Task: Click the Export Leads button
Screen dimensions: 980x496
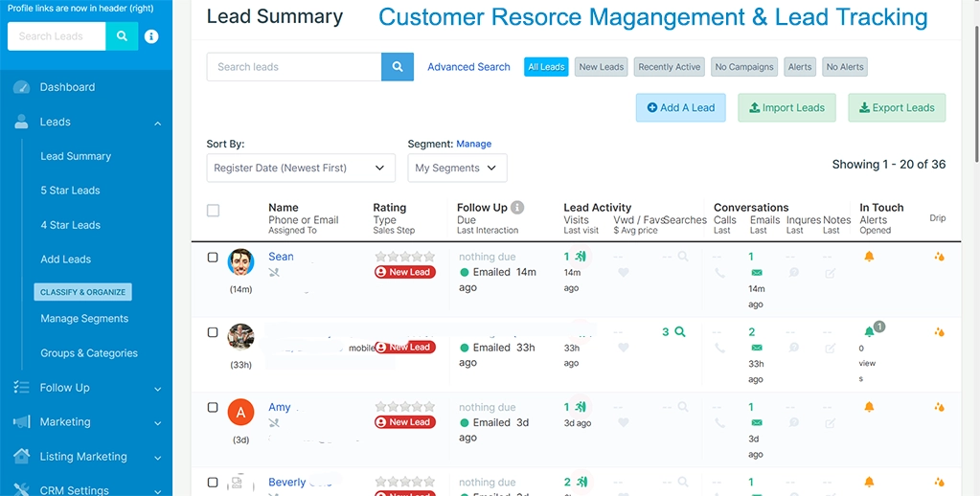Action: (897, 107)
